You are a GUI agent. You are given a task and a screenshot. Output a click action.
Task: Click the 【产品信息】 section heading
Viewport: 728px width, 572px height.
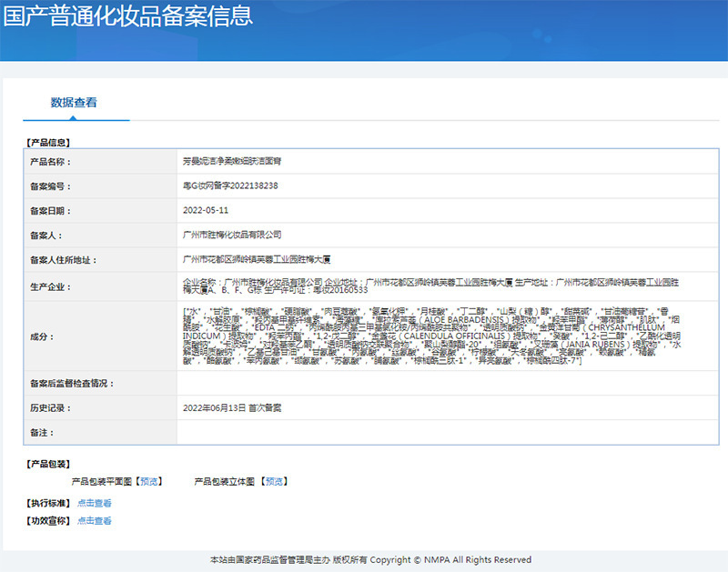pos(48,143)
